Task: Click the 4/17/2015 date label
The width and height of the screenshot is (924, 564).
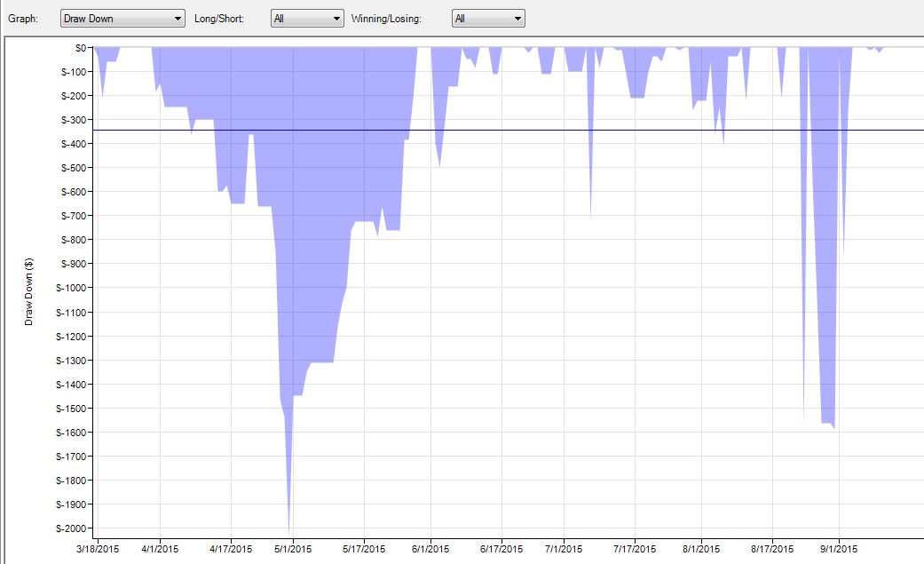Action: click(231, 549)
